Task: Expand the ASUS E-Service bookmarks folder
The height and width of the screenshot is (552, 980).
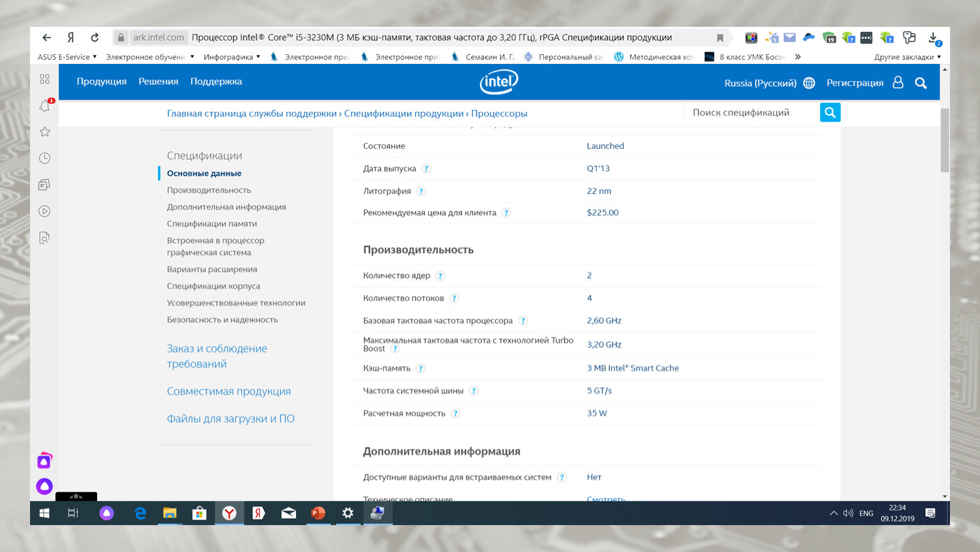Action: pyautogui.click(x=67, y=57)
